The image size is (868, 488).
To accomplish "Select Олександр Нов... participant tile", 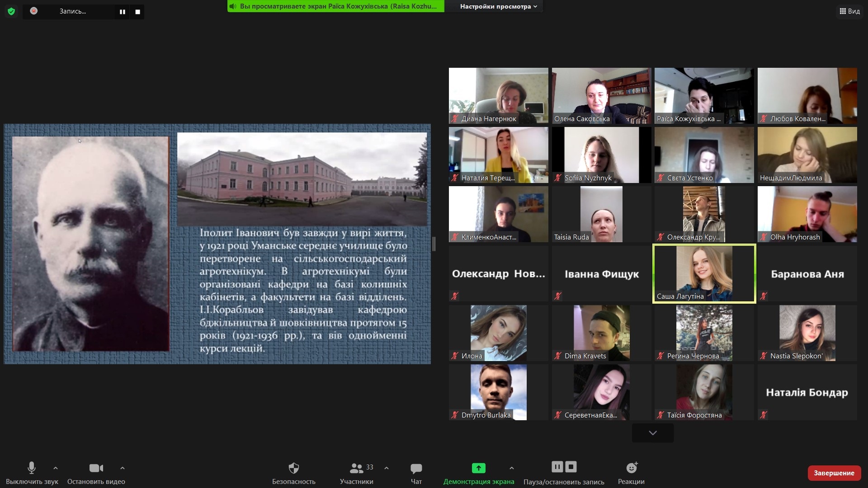I will (499, 274).
